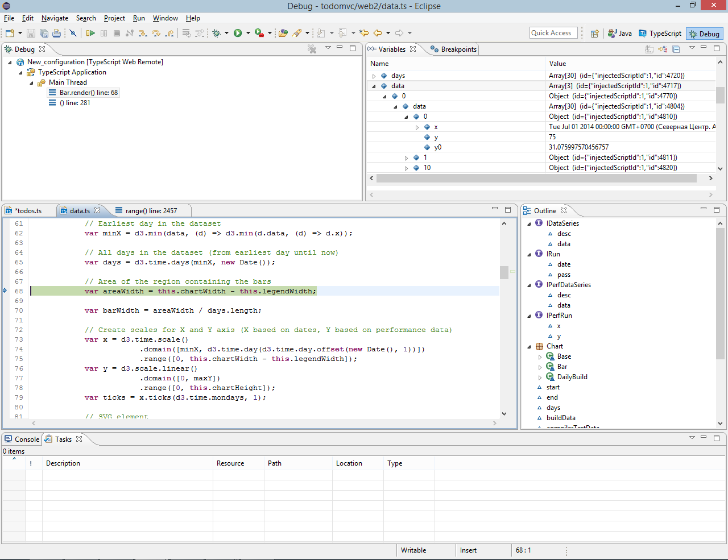The width and height of the screenshot is (728, 560).
Task: Collapse Main Thread node
Action: (31, 82)
